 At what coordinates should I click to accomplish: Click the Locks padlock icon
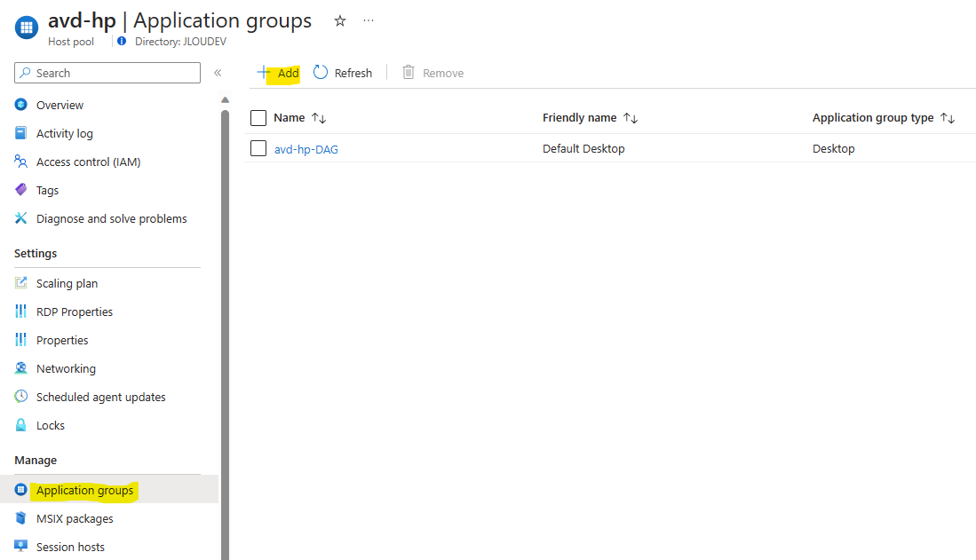(21, 425)
